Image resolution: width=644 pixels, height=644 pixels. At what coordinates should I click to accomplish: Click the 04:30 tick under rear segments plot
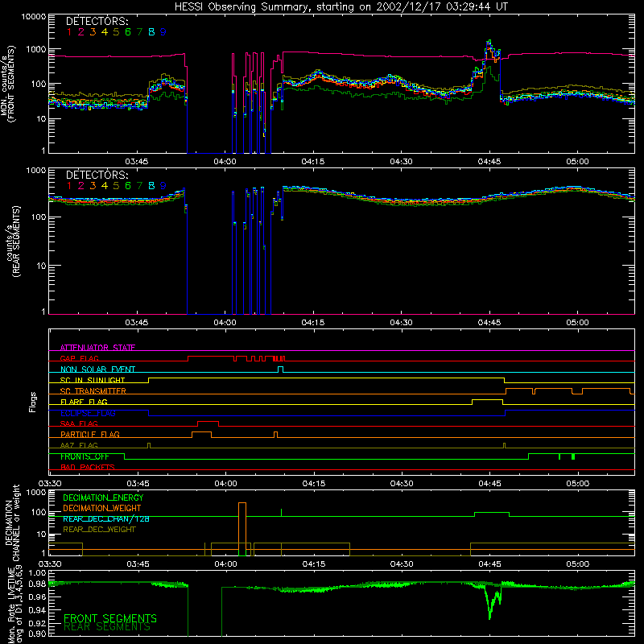pyautogui.click(x=401, y=323)
